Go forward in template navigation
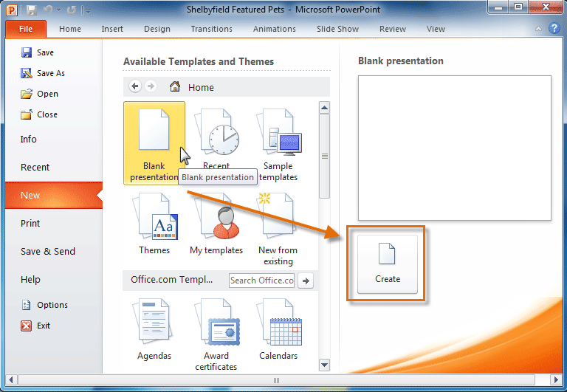The width and height of the screenshot is (567, 392). pos(151,86)
